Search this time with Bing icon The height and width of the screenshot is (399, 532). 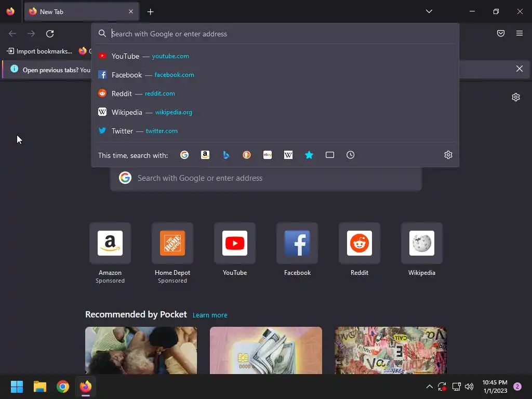coord(226,155)
